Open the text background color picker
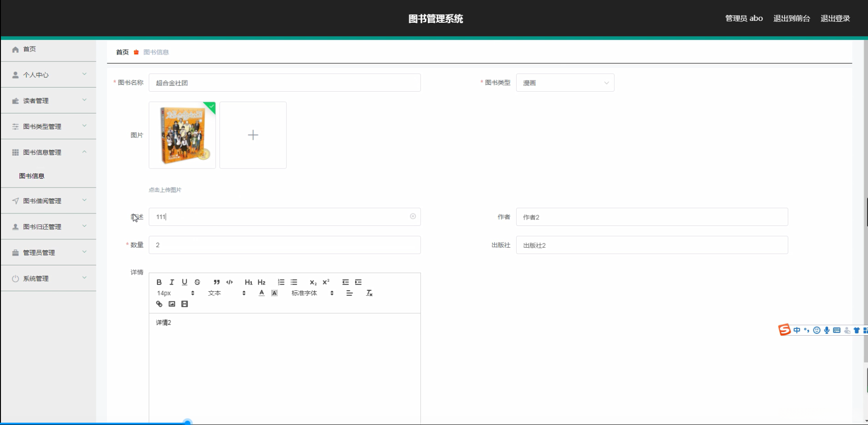Screen dimensions: 868x425 tap(275, 293)
